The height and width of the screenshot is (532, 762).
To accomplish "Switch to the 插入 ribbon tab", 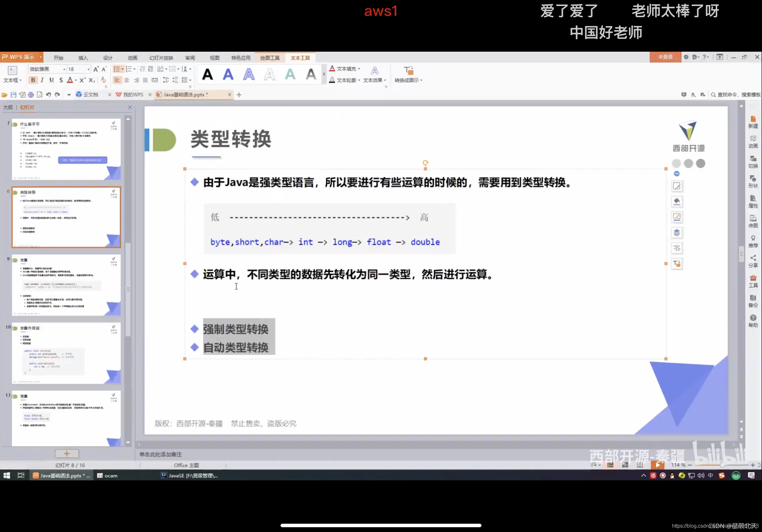I will point(83,58).
